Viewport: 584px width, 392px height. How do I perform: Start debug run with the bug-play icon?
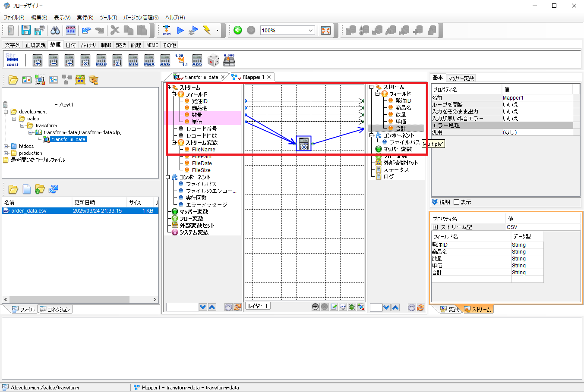point(194,30)
